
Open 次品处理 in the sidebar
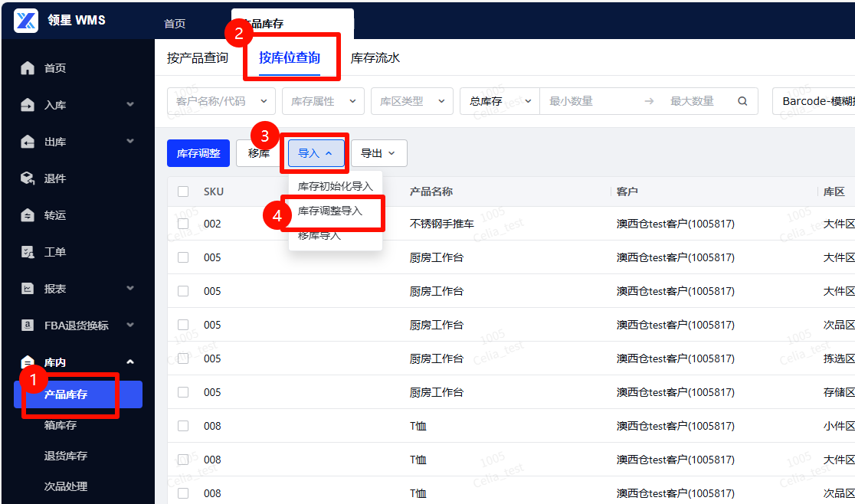[65, 486]
